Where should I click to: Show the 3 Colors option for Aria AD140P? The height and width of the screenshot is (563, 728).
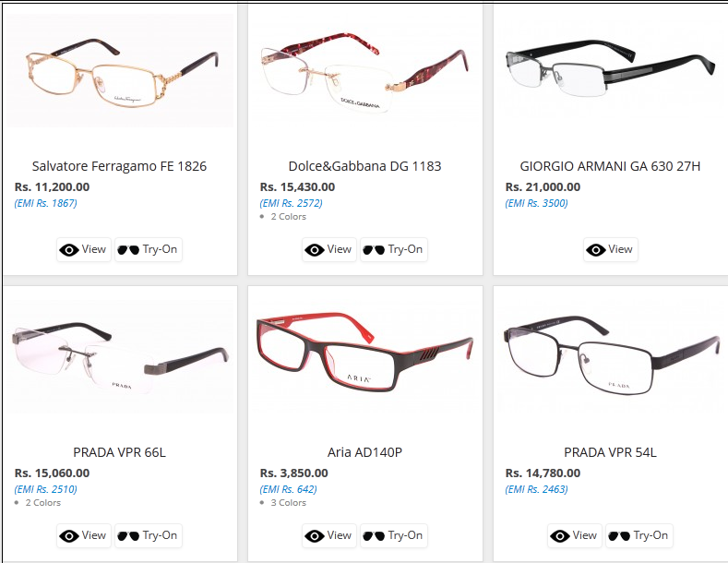tap(288, 503)
